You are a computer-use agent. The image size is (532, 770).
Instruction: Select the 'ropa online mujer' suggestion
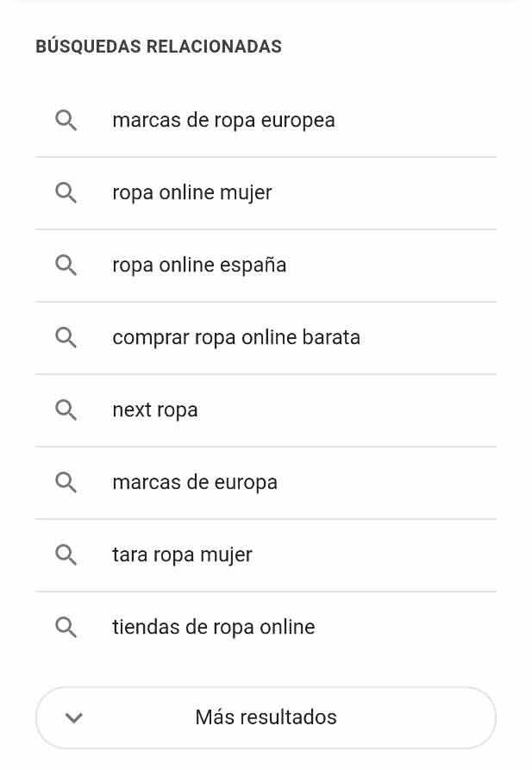point(191,193)
